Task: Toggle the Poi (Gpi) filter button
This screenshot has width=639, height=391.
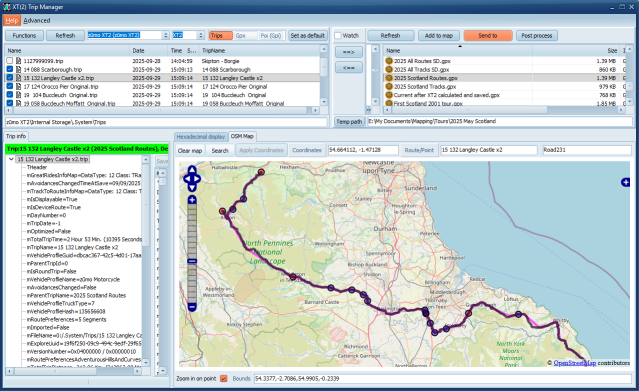Action: click(x=272, y=35)
